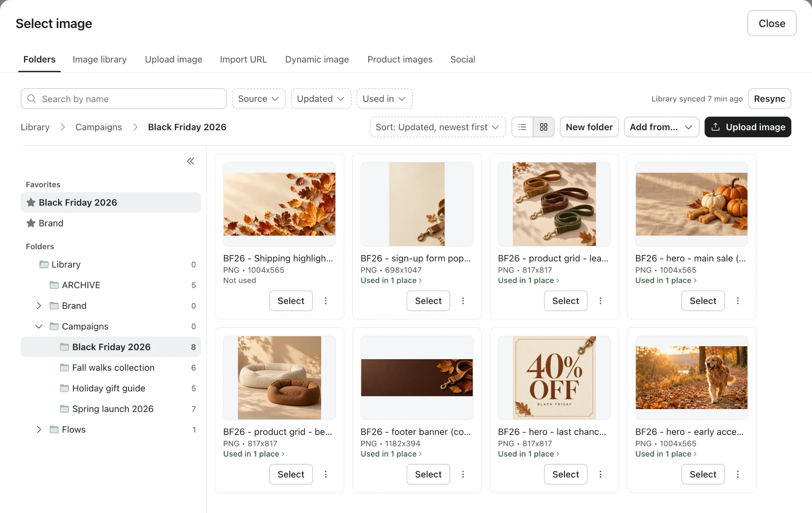Switch to the Image library tab
Screen dimensions: 812x513
coord(99,59)
